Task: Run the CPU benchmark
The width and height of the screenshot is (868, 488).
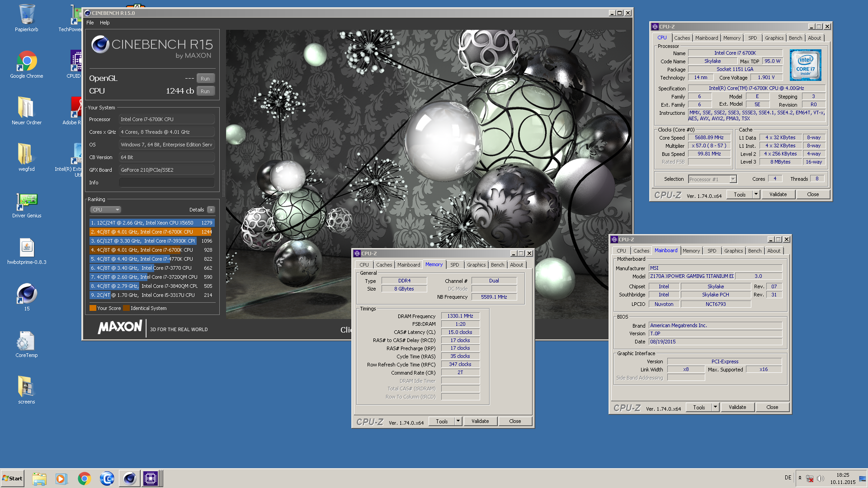Action: pos(205,91)
